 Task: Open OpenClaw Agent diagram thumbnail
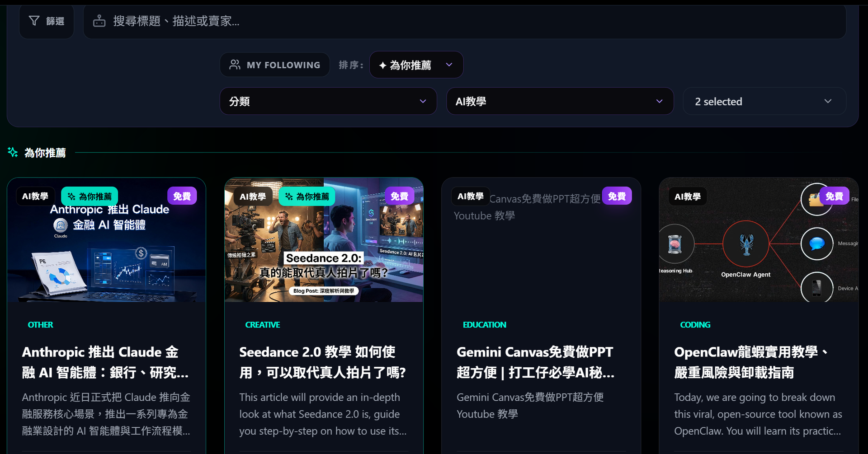(x=759, y=240)
